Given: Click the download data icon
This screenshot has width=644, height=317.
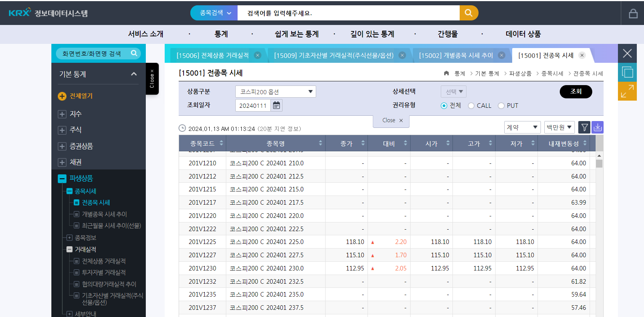Looking at the screenshot, I should pos(598,127).
